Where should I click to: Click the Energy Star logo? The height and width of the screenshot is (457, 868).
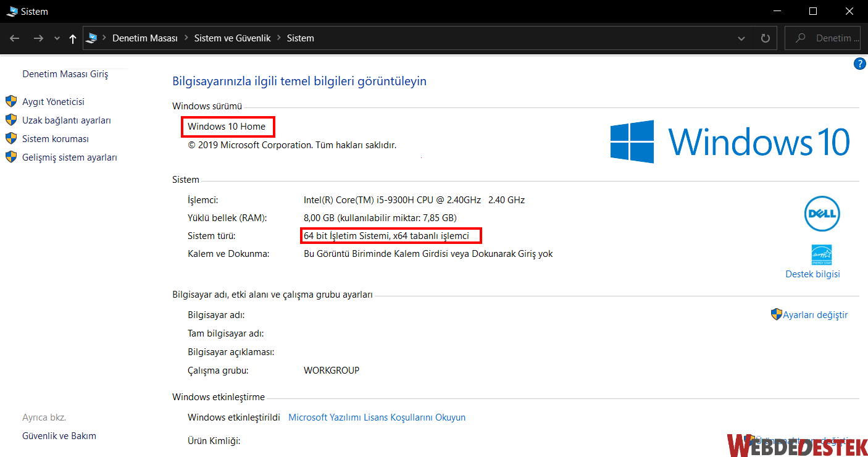coord(822,254)
